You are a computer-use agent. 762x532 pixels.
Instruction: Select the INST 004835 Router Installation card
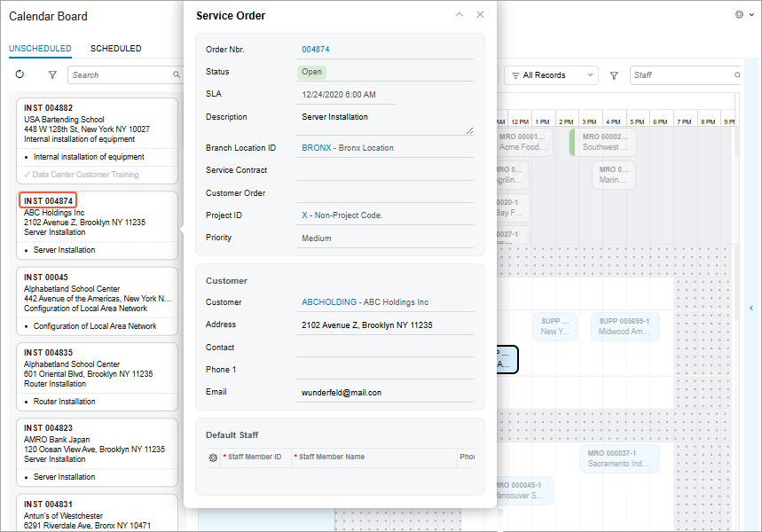pyautogui.click(x=97, y=376)
